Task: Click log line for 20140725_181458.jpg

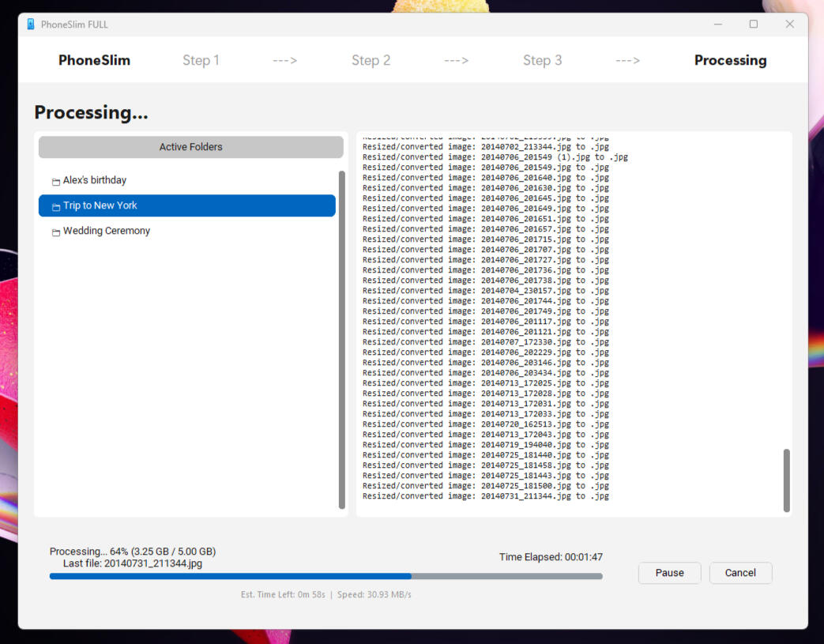Action: pyautogui.click(x=486, y=465)
